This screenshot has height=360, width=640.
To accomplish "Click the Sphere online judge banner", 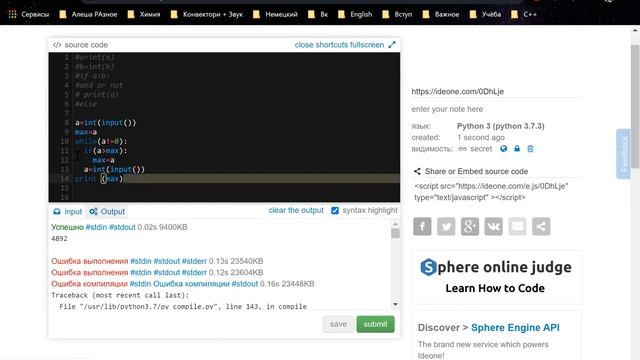I will (497, 276).
